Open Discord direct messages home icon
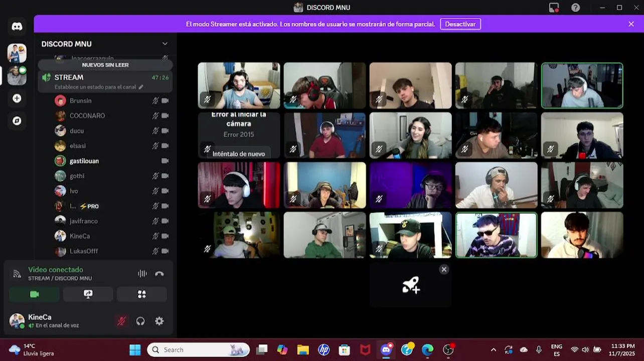The height and width of the screenshot is (361, 644). tap(17, 27)
